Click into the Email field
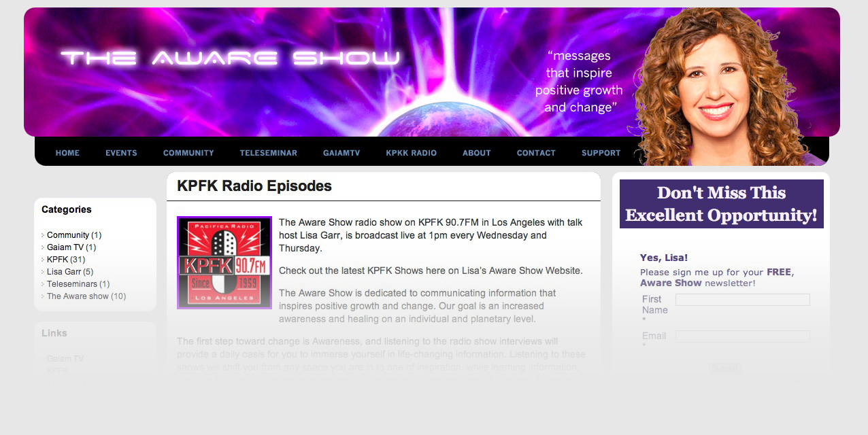The width and height of the screenshot is (868, 435). click(x=743, y=336)
